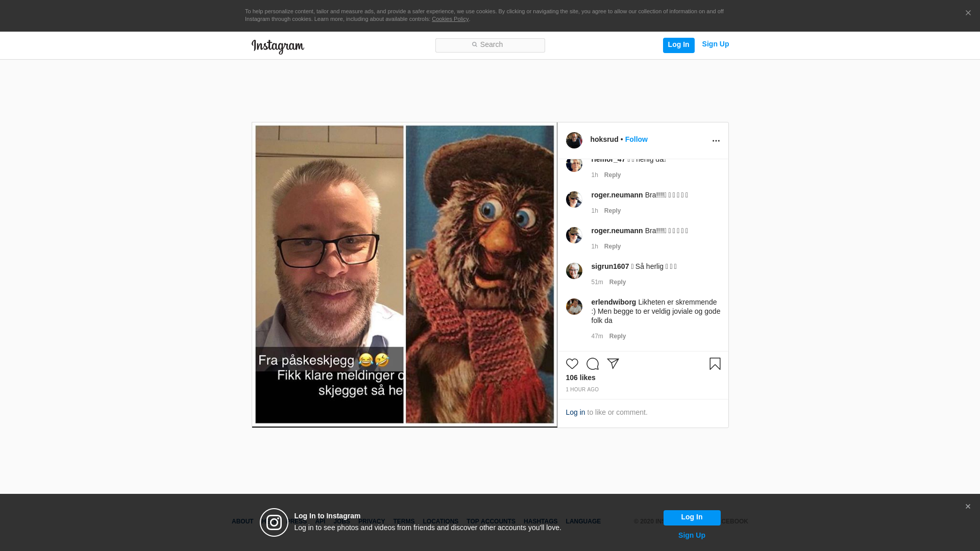Open erlendwiborg's commenter avatar
This screenshot has height=551, width=980.
(x=574, y=307)
